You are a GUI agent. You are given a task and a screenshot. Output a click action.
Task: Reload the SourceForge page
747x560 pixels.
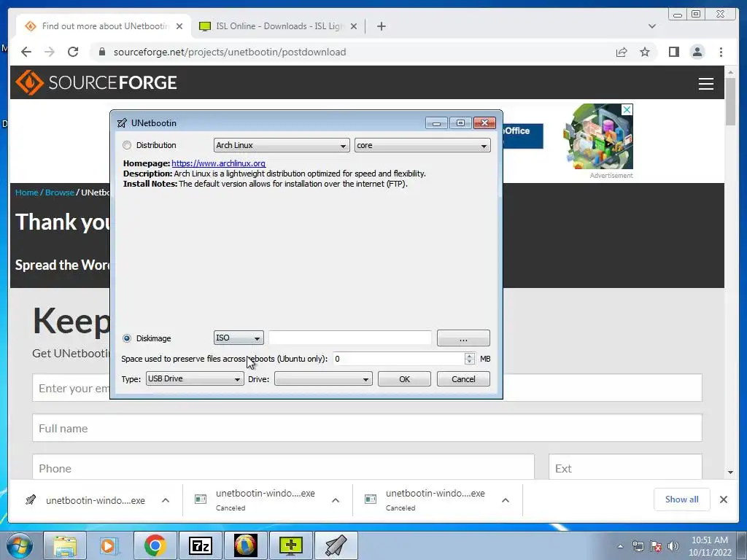click(x=73, y=52)
